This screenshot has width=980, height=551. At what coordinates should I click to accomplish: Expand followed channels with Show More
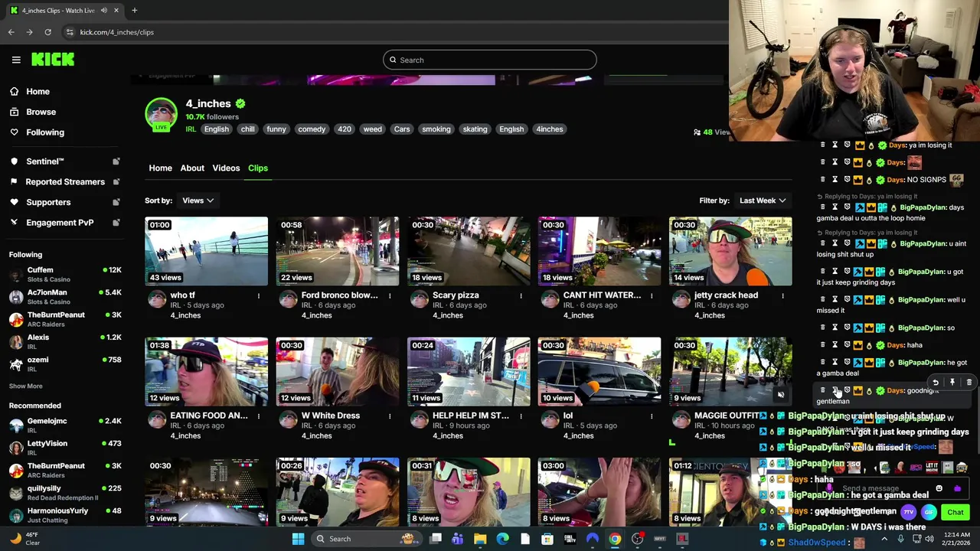26,386
